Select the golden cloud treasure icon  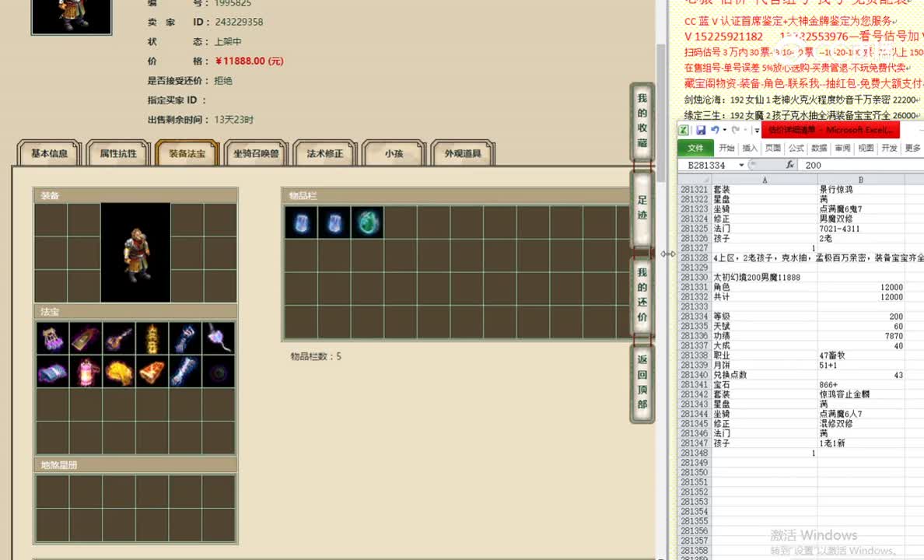coord(119,372)
